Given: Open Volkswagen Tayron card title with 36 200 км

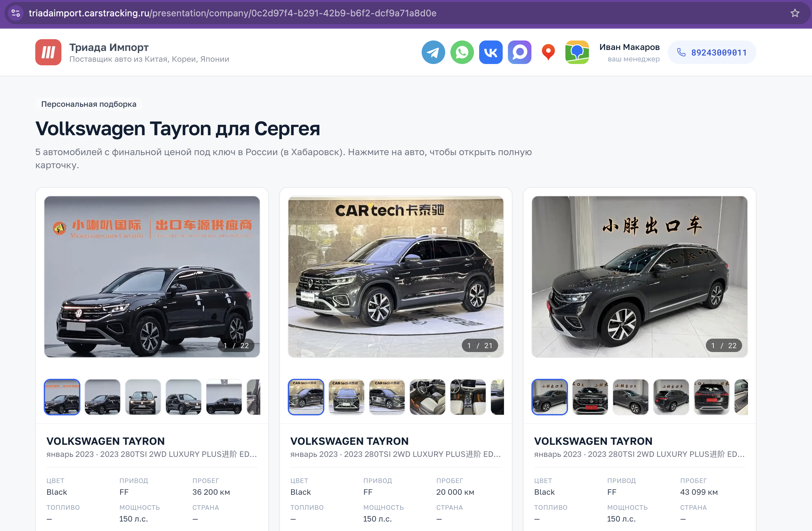Looking at the screenshot, I should 106,441.
